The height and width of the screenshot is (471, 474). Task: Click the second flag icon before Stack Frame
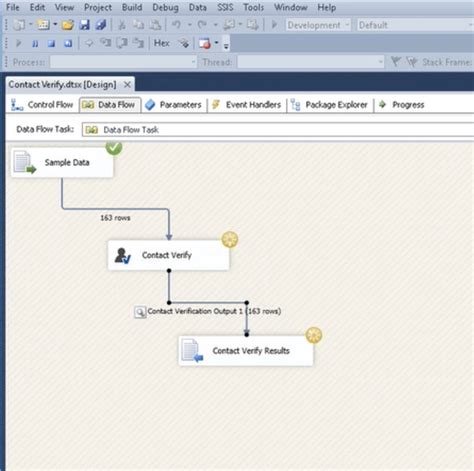click(x=412, y=62)
